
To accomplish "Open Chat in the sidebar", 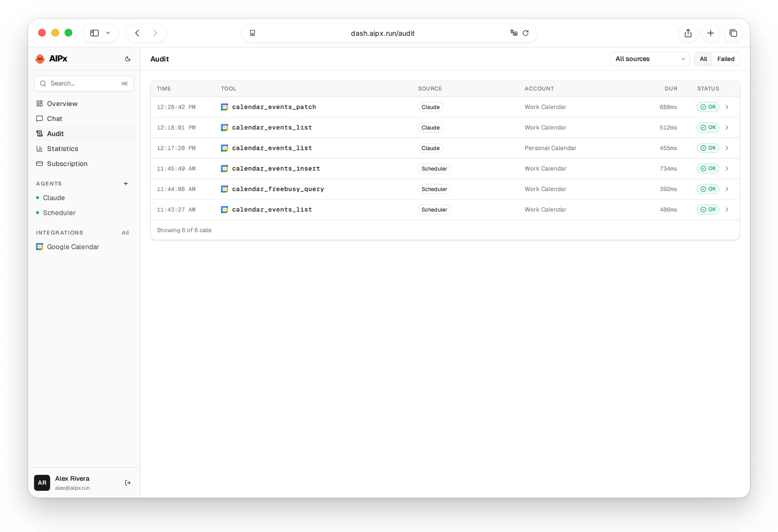I will pyautogui.click(x=85, y=119).
